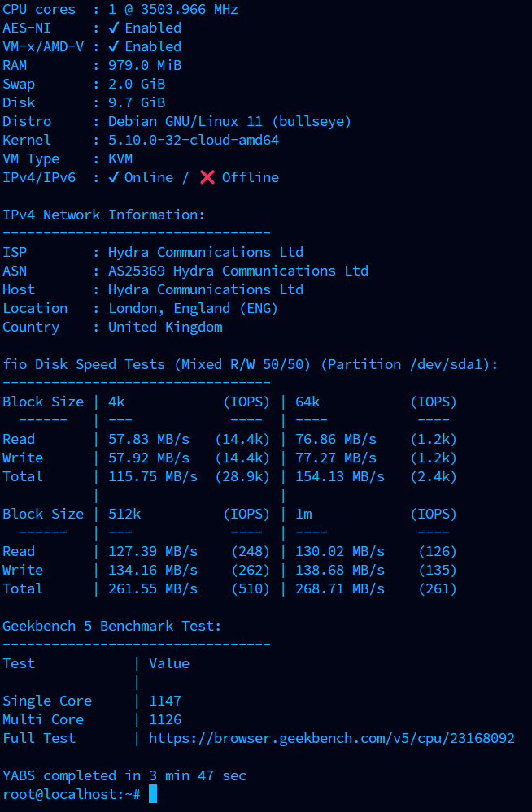The image size is (532, 812).
Task: Click the 'Offline' IPv6 status text
Action: point(251,177)
